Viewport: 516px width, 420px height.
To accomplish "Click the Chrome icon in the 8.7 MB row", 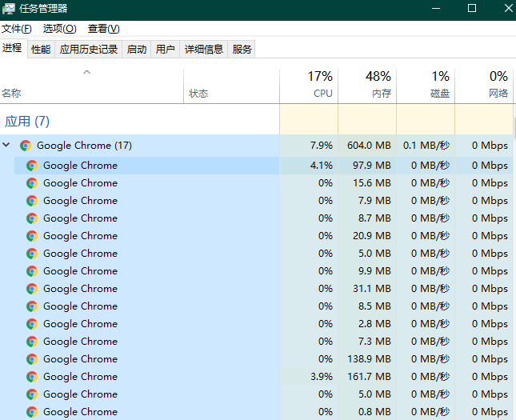I will [32, 218].
